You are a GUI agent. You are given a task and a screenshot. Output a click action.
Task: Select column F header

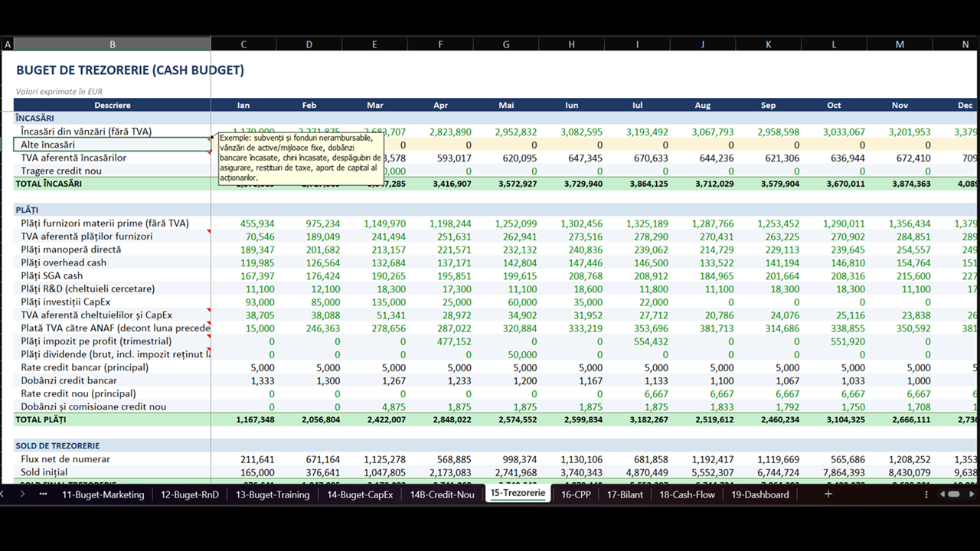coord(440,44)
